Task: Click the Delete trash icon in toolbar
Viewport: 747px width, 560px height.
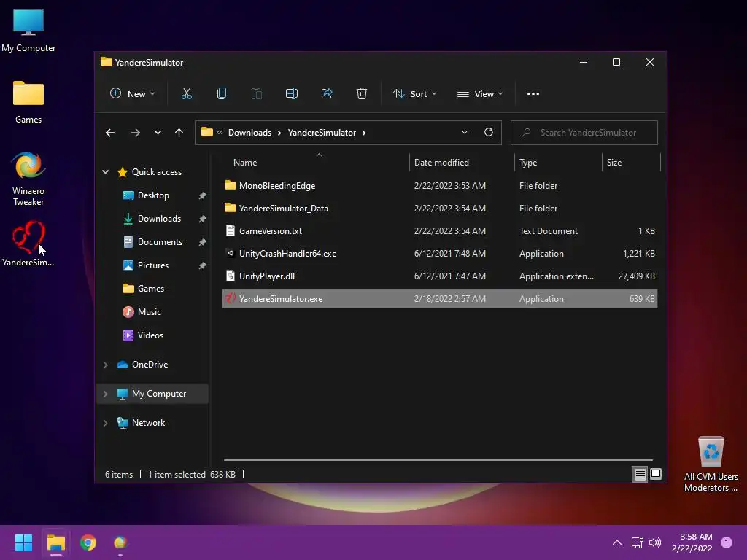Action: (362, 94)
